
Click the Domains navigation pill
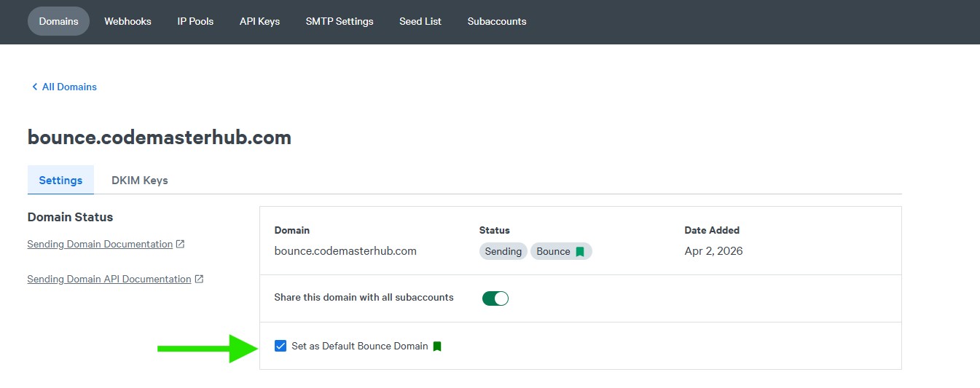click(x=58, y=21)
